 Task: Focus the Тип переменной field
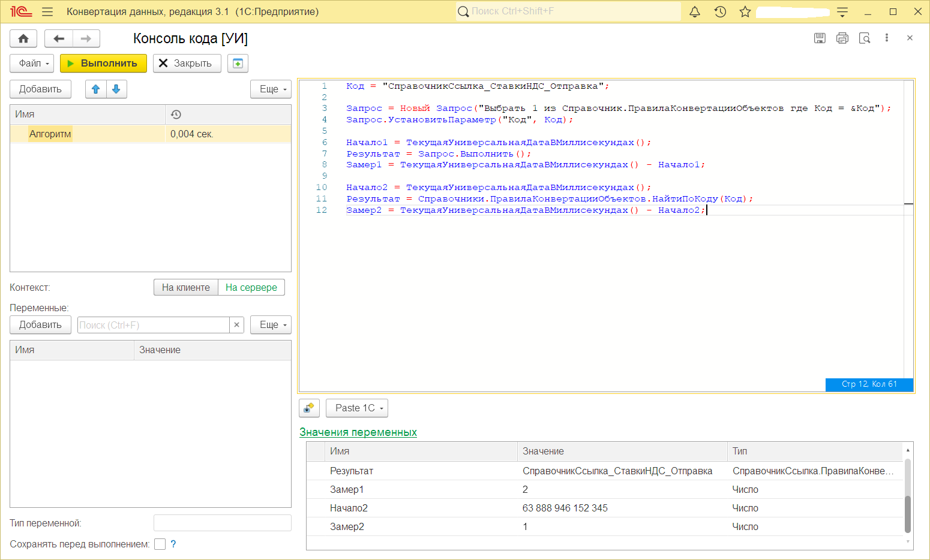tap(223, 523)
